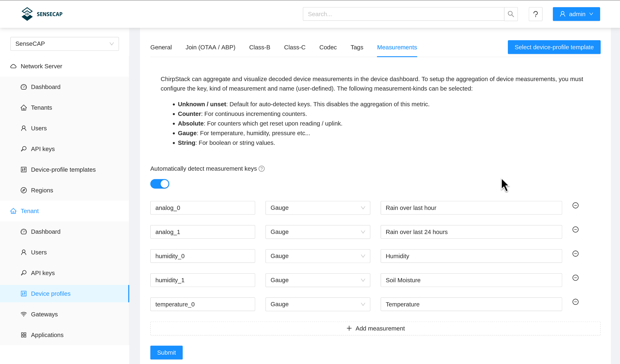Open the kind dropdown for humidity_0
This screenshot has height=364, width=620.
[x=318, y=256]
